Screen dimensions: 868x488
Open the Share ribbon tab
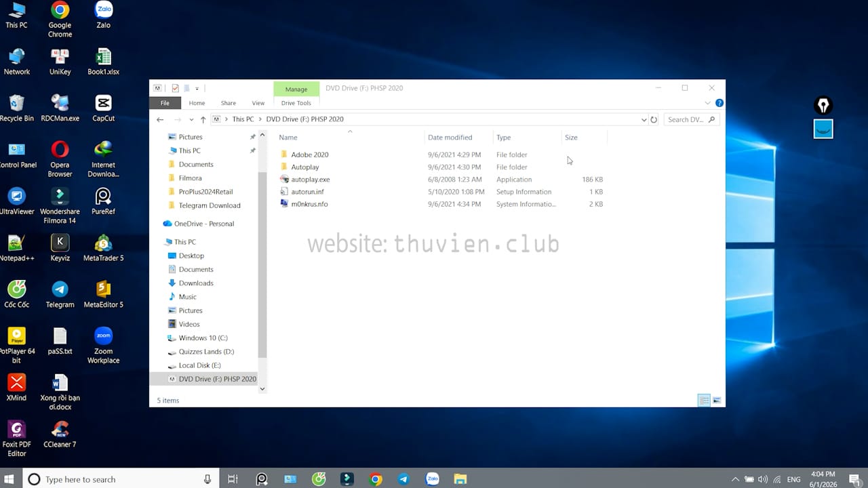[x=228, y=103]
